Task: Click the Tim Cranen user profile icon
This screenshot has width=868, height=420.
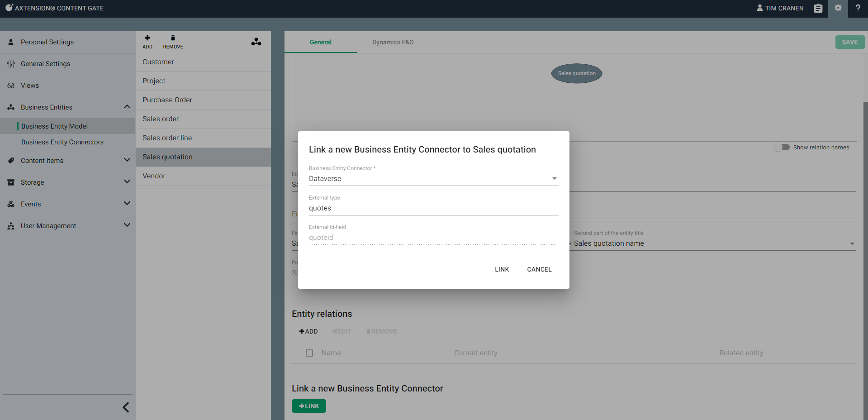Action: 760,8
